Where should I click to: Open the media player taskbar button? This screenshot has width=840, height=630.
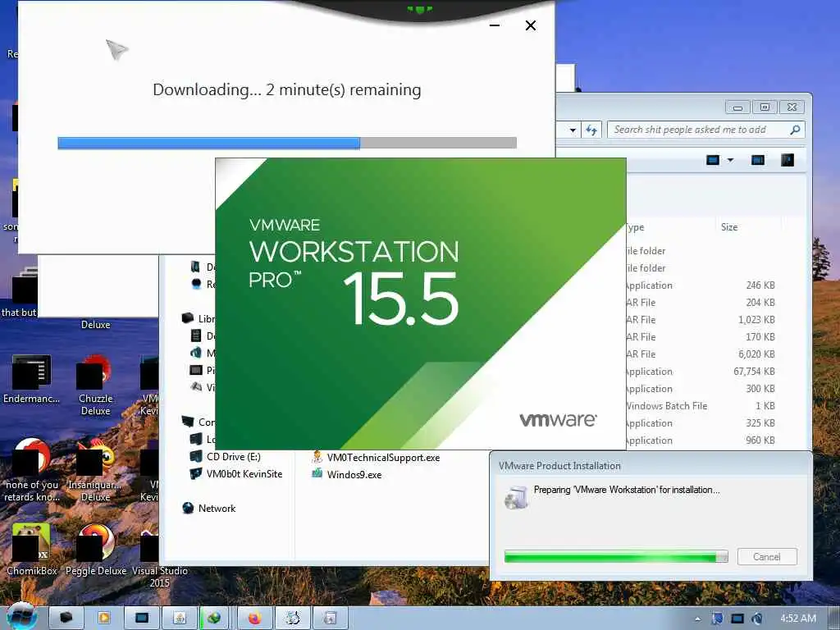[104, 619]
